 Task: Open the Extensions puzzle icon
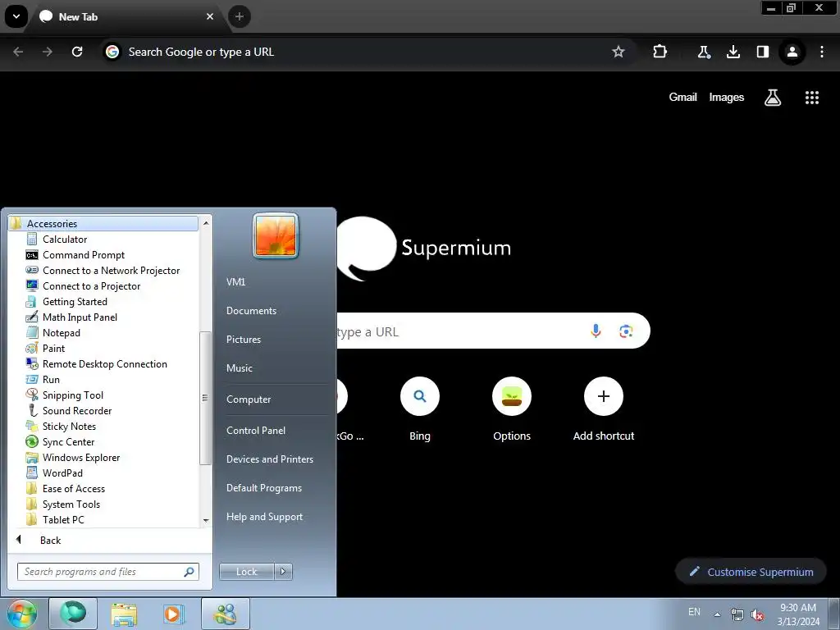[660, 52]
